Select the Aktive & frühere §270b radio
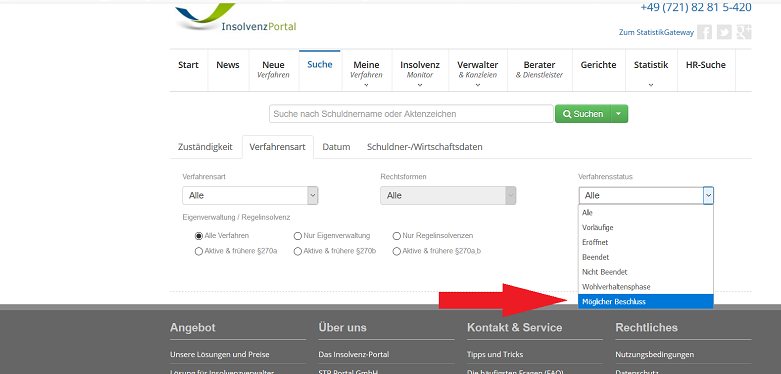Screen dimensions: 781x374 click(x=298, y=251)
